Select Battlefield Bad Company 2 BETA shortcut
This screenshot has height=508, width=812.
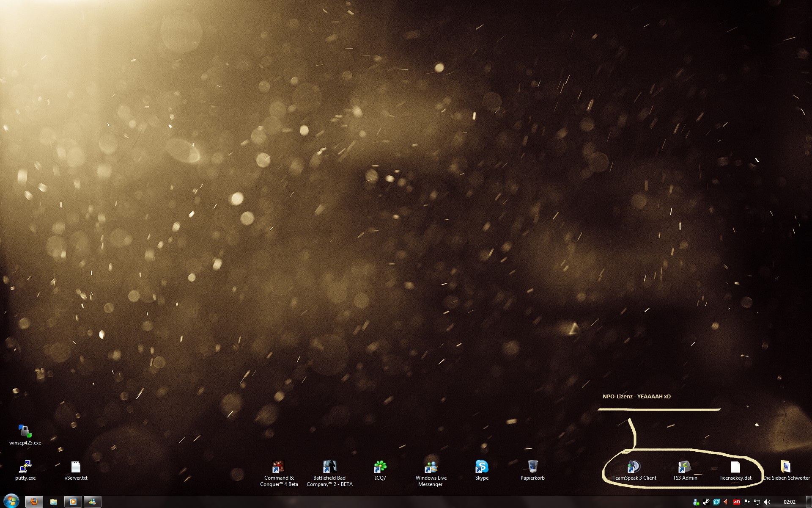pyautogui.click(x=329, y=467)
